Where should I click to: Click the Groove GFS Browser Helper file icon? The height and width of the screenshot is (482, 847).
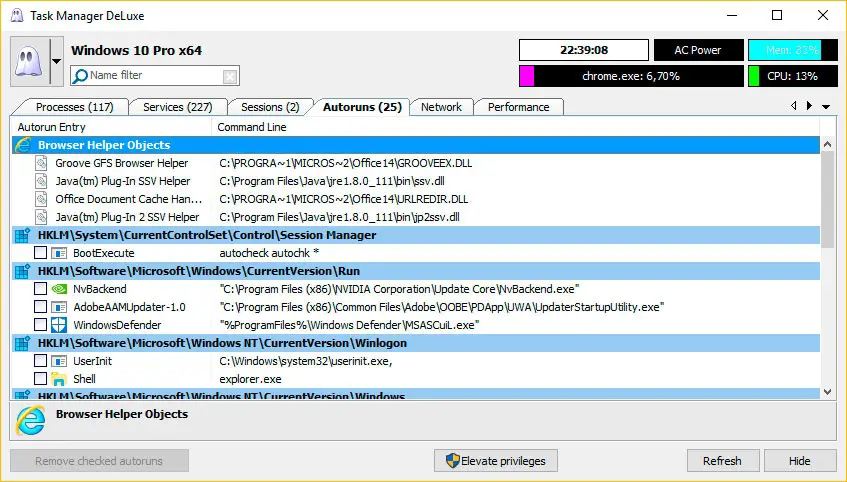pyautogui.click(x=41, y=163)
